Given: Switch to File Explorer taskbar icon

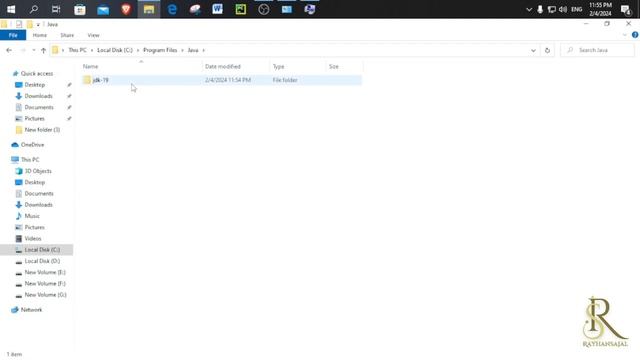Looking at the screenshot, I should coord(149,9).
